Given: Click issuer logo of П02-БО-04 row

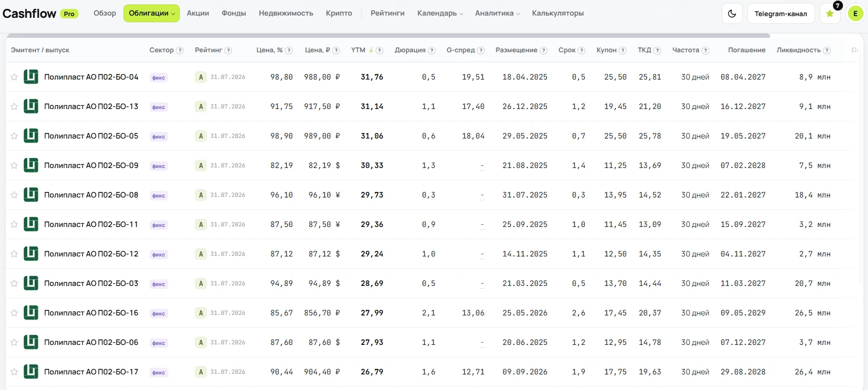Looking at the screenshot, I should (31, 77).
